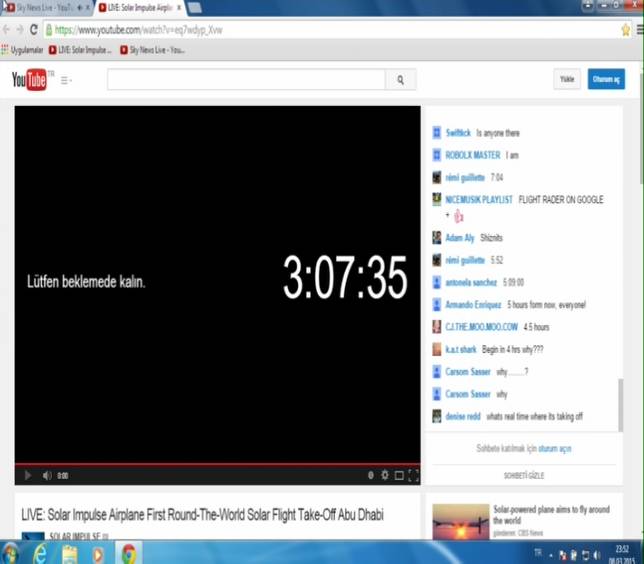644x564 pixels.
Task: Click the chat panel scrollbar
Action: point(621,405)
